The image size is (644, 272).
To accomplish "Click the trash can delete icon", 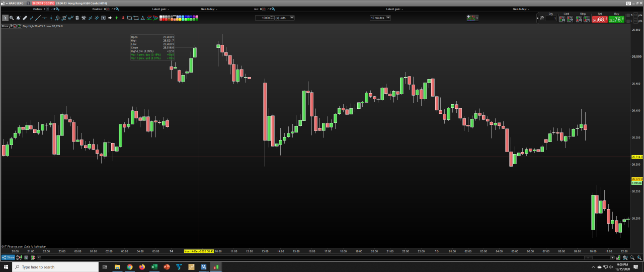I will click(x=77, y=18).
